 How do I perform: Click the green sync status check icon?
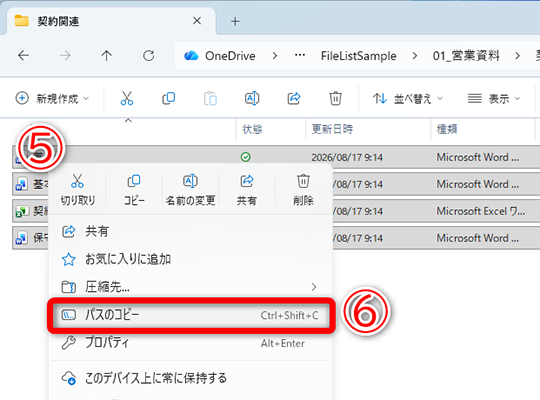(246, 157)
